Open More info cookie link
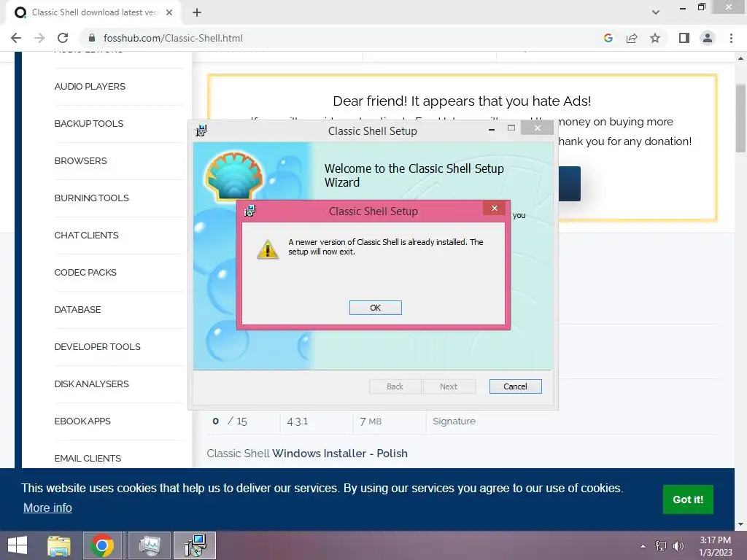Viewport: 747px width, 560px height. click(47, 507)
